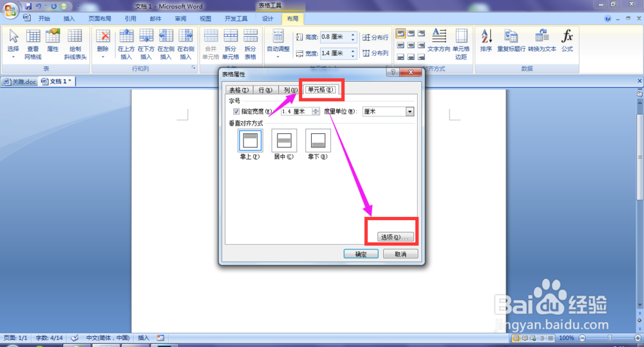The height and width of the screenshot is (347, 644).
Task: Select the 选择 table selection tool
Action: [13, 44]
